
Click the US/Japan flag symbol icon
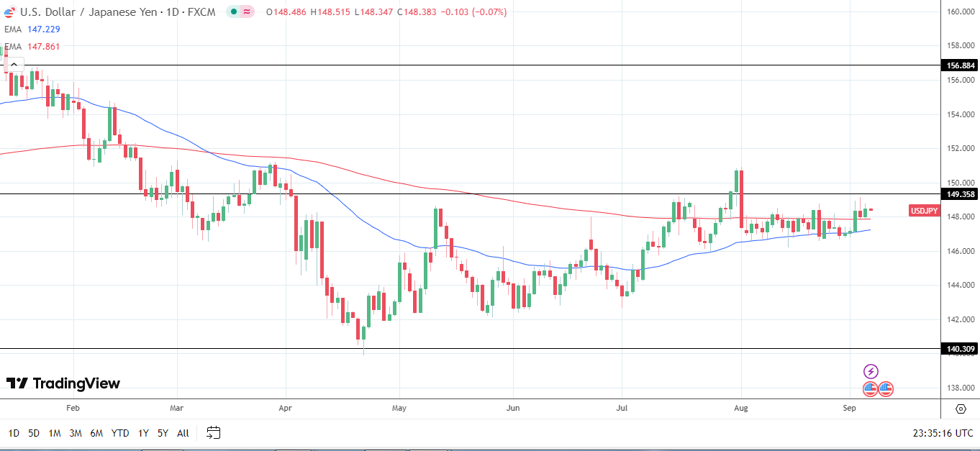[x=9, y=12]
